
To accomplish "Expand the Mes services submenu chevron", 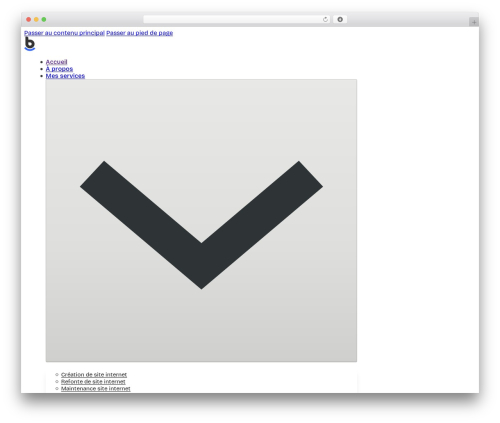I will point(201,220).
